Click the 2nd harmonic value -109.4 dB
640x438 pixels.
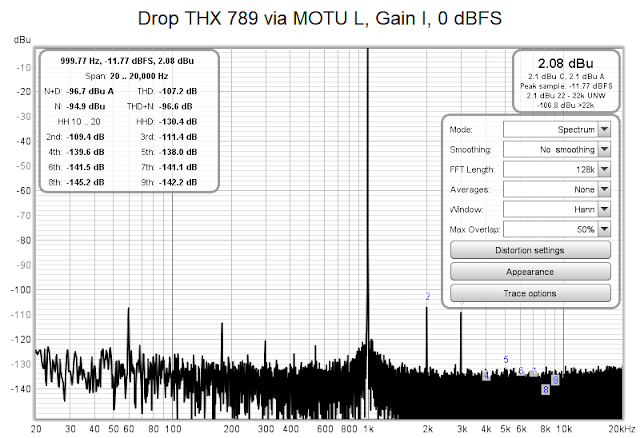pyautogui.click(x=85, y=137)
